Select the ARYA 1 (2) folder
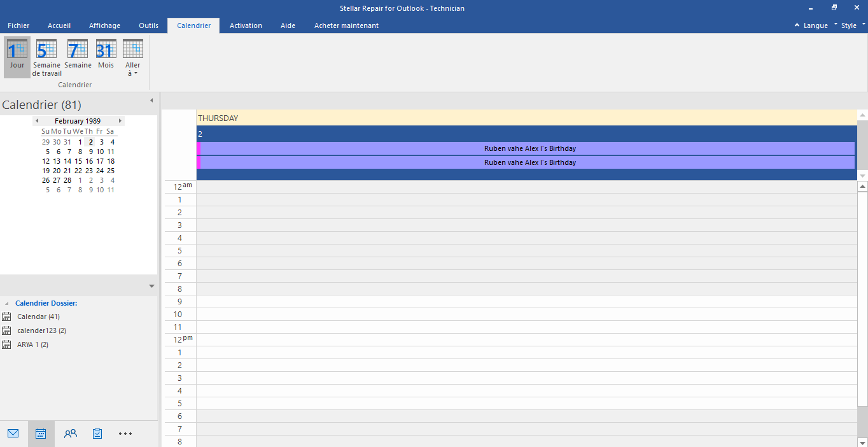The width and height of the screenshot is (868, 447). [32, 344]
